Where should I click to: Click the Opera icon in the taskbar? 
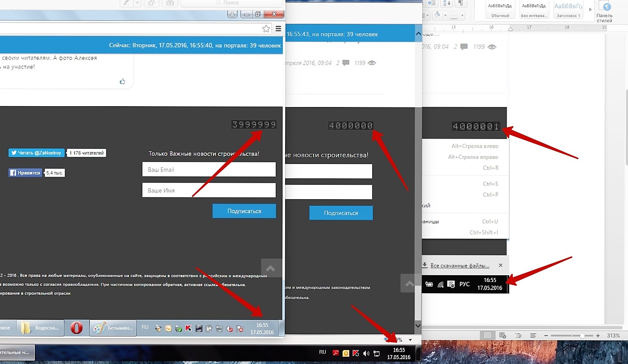[76, 328]
